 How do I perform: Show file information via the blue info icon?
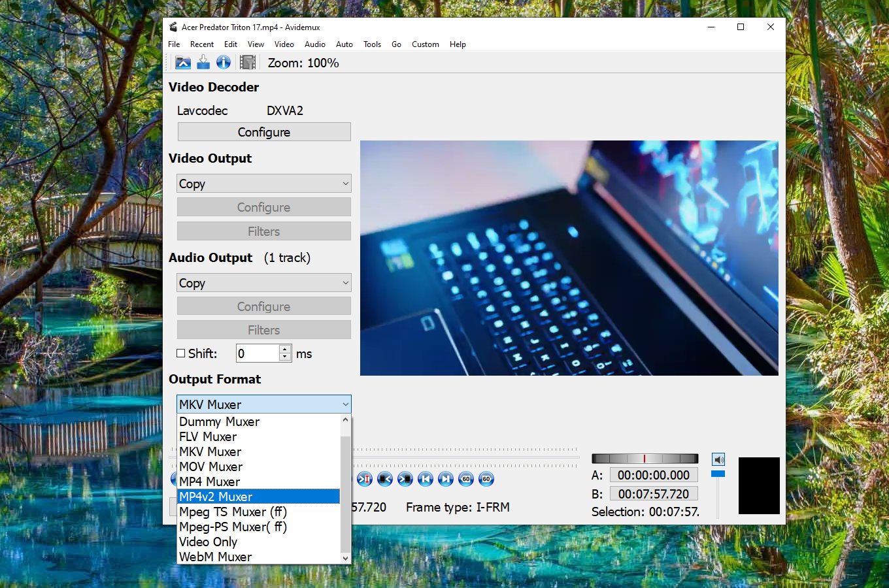tap(224, 63)
